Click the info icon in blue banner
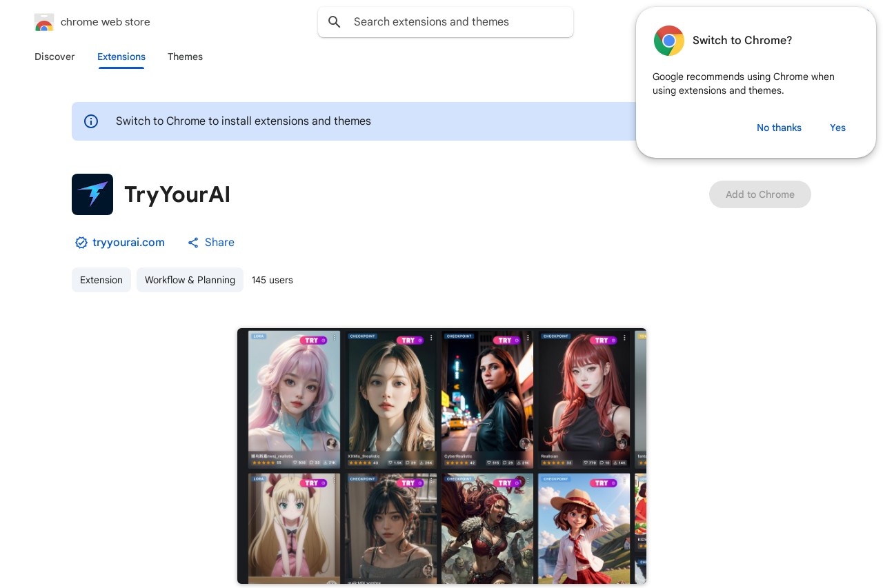Image resolution: width=883 pixels, height=588 pixels. pos(91,121)
